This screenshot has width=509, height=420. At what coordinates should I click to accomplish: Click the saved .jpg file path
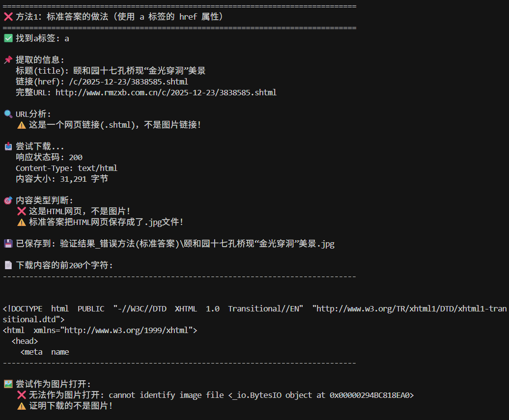coord(197,244)
